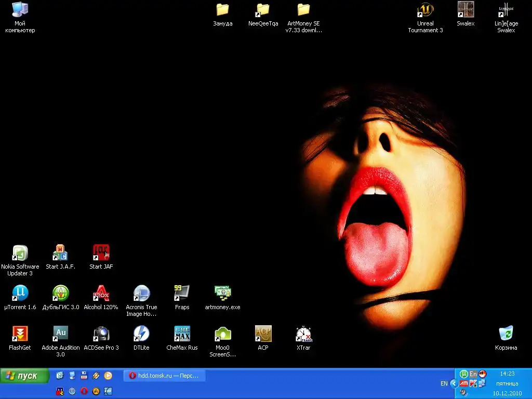
Task: Click the taskbar clock showing 14:23
Action: tap(507, 374)
